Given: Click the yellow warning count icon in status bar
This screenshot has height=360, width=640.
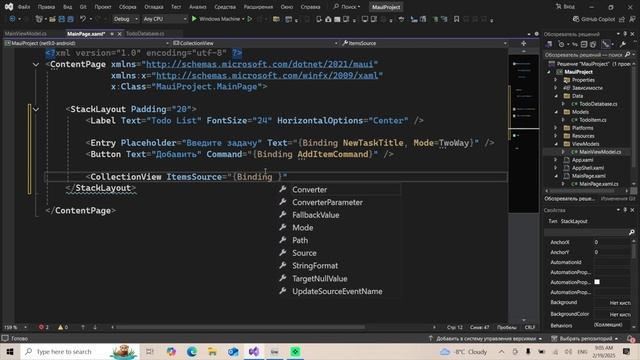Looking at the screenshot, I should 60,327.
